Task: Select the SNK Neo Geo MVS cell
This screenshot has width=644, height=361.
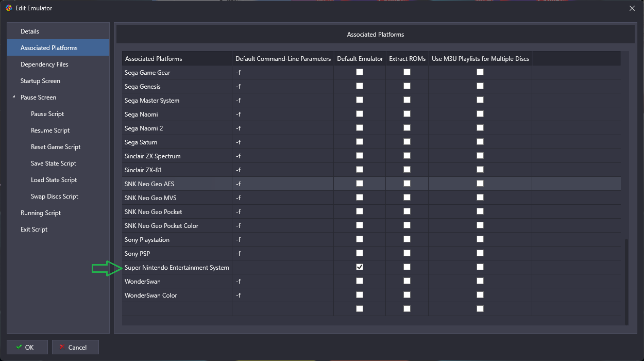Action: (177, 198)
